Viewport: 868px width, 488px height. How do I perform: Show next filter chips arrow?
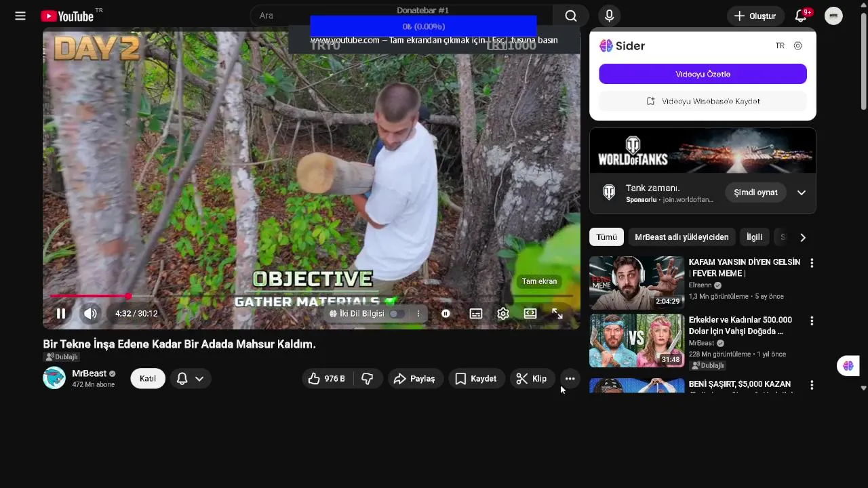803,237
